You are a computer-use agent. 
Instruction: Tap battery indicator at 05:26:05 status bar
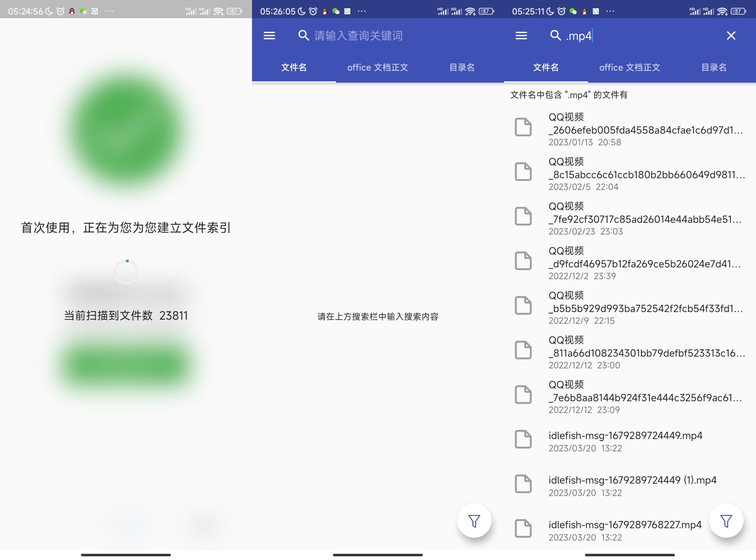486,11
